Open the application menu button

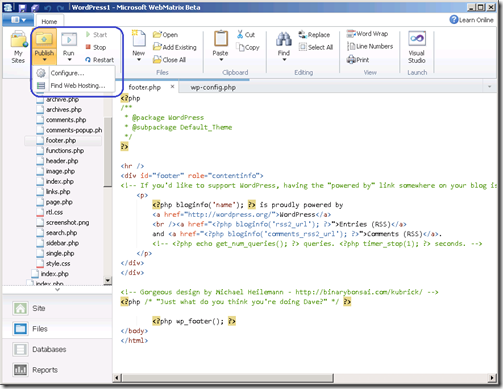click(18, 20)
